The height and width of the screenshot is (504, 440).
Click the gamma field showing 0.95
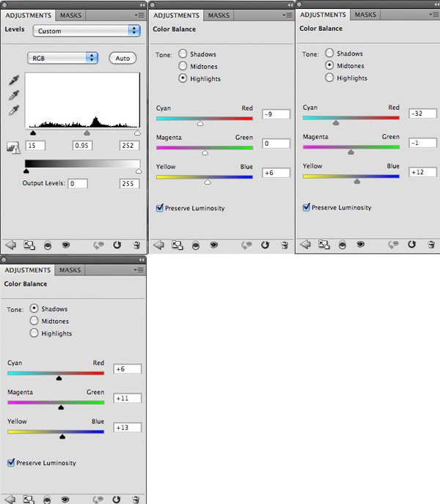[x=82, y=146]
